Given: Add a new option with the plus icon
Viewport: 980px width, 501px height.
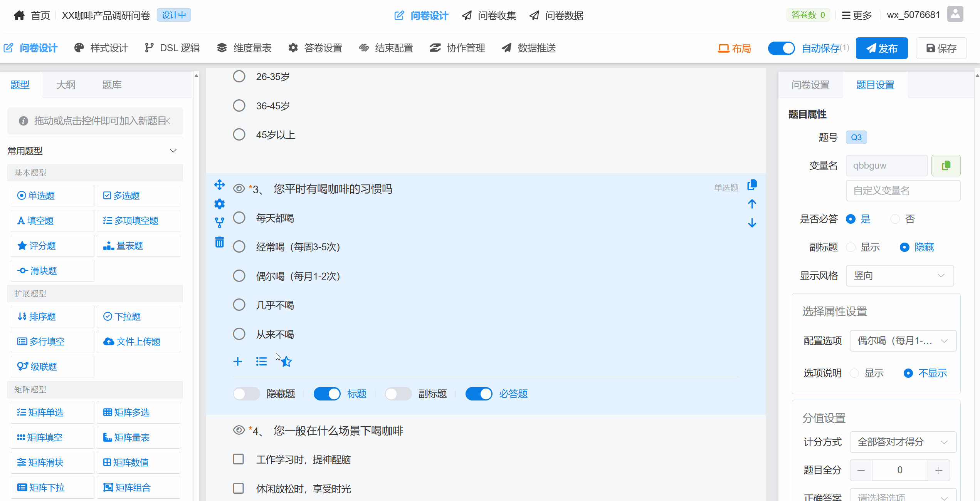Looking at the screenshot, I should [x=238, y=361].
